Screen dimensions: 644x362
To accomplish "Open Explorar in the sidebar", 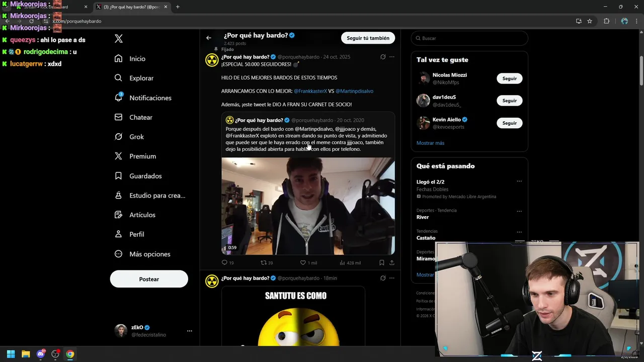I will pos(134,78).
